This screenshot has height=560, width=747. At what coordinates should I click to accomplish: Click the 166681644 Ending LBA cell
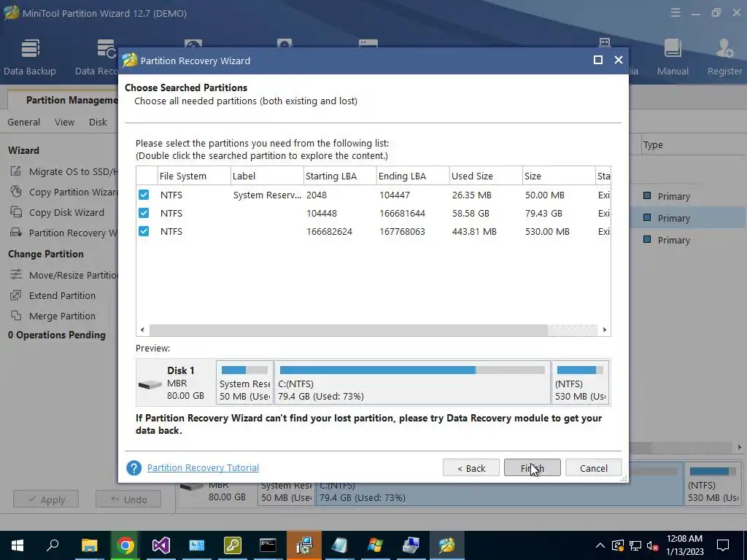[402, 213]
